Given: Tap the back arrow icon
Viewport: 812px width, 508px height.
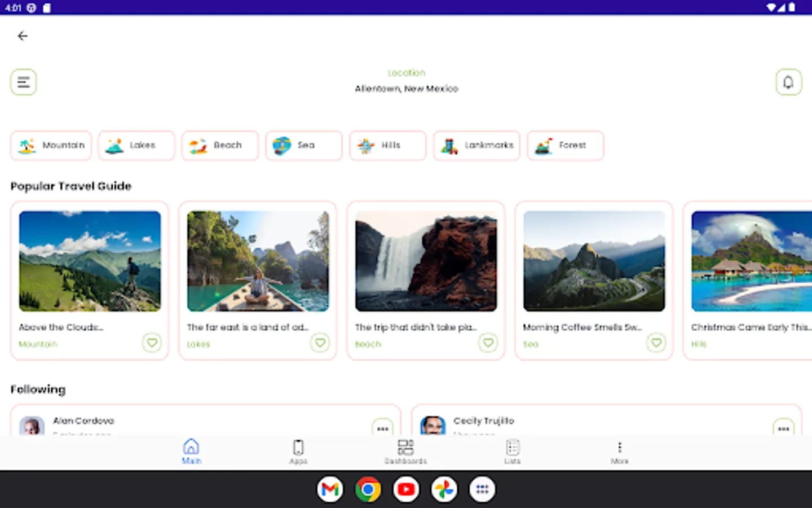Looking at the screenshot, I should (23, 36).
